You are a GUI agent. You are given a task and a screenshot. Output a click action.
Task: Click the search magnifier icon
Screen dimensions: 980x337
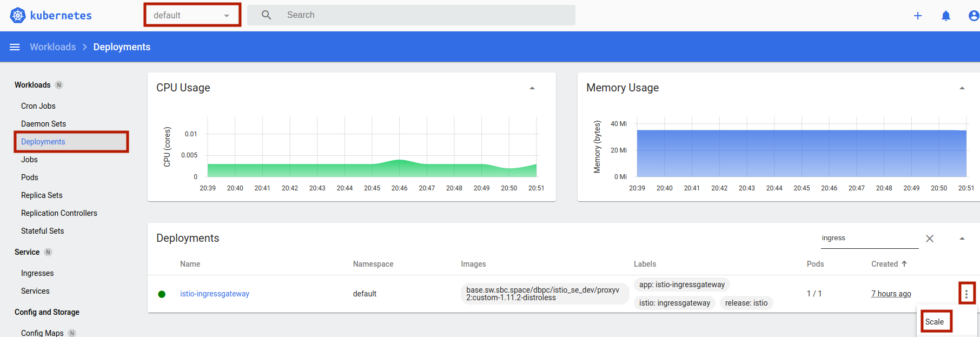click(x=266, y=15)
